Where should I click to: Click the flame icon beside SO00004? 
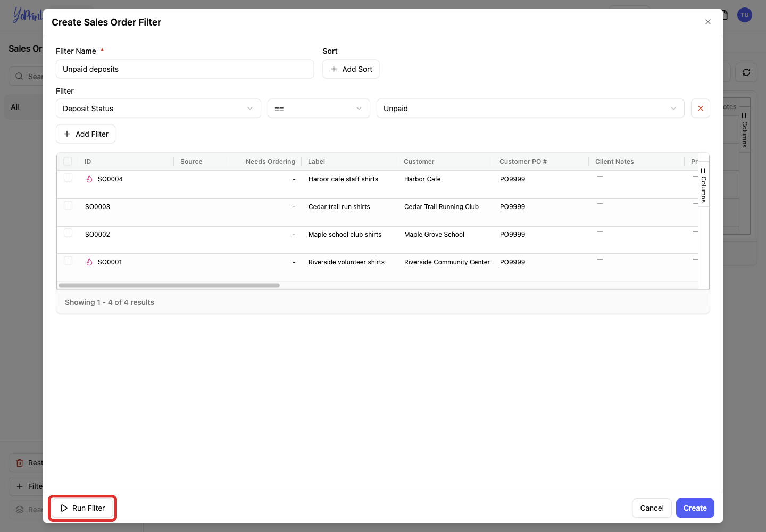89,179
